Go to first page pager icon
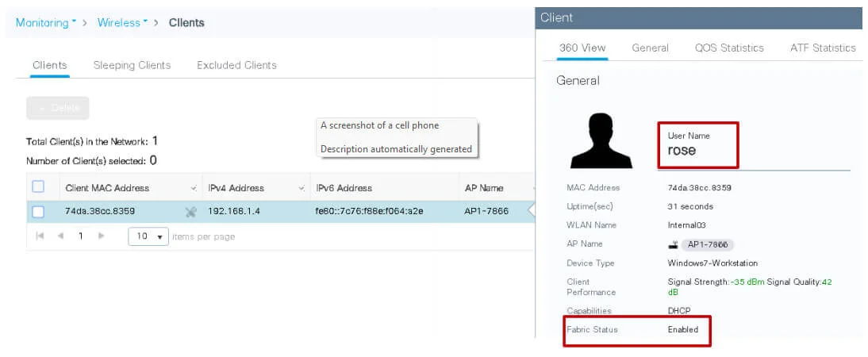Image resolution: width=868 pixels, height=357 pixels. (x=40, y=236)
